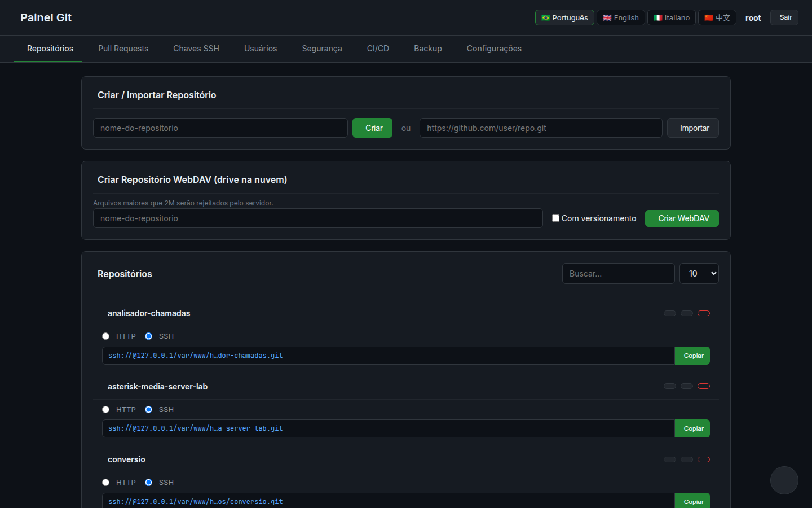Click the Painel Git title
This screenshot has width=812, height=508.
(x=46, y=17)
